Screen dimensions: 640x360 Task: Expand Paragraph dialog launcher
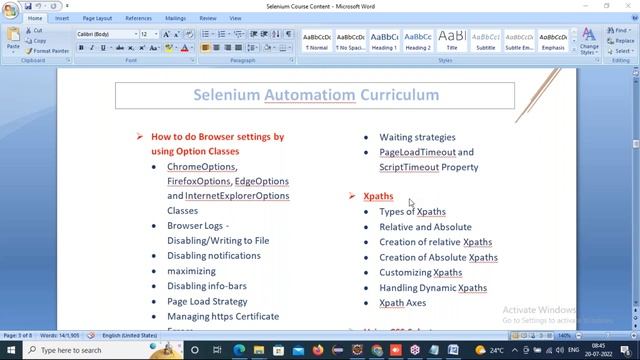[292, 60]
